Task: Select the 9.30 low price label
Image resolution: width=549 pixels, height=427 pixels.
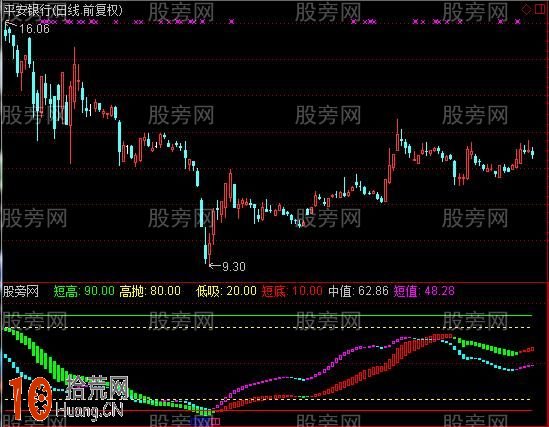Action: pyautogui.click(x=234, y=266)
